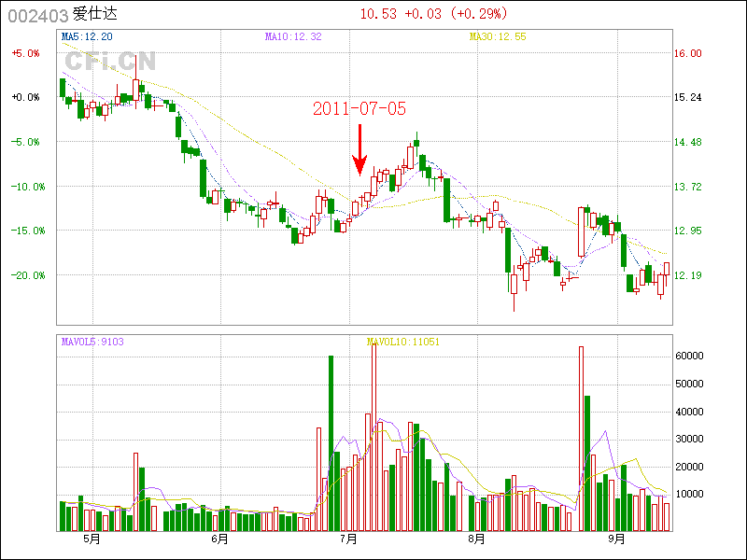The height and width of the screenshot is (560, 747).
Task: Select 8月 on the time axis
Action: pyautogui.click(x=477, y=539)
